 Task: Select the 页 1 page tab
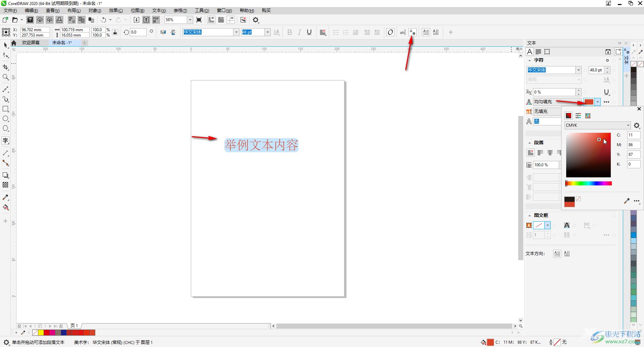coord(74,326)
